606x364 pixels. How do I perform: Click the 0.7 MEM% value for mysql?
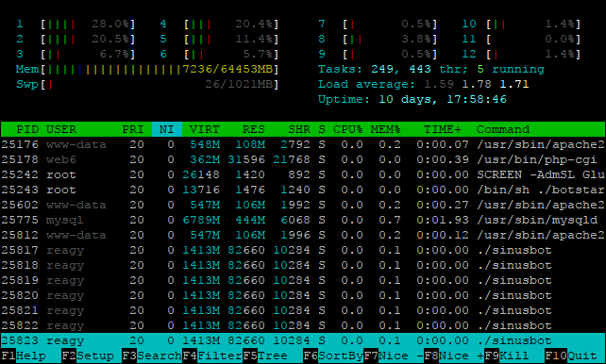pos(390,220)
